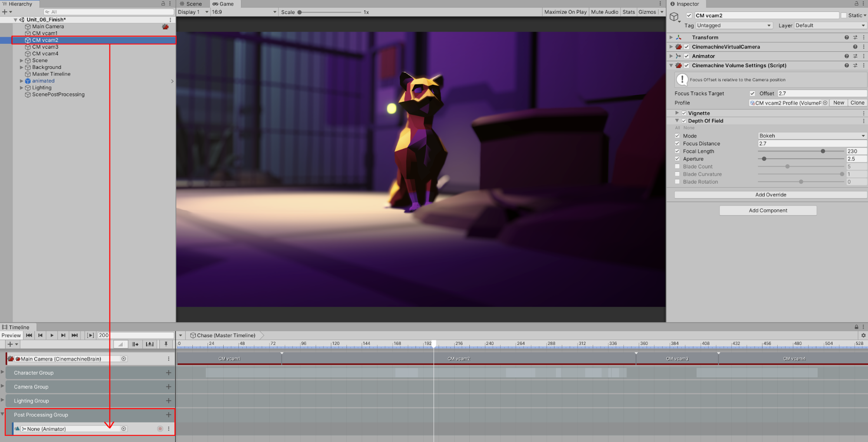This screenshot has width=868, height=442.
Task: Open Timeline settings gear icon
Action: coord(863,335)
